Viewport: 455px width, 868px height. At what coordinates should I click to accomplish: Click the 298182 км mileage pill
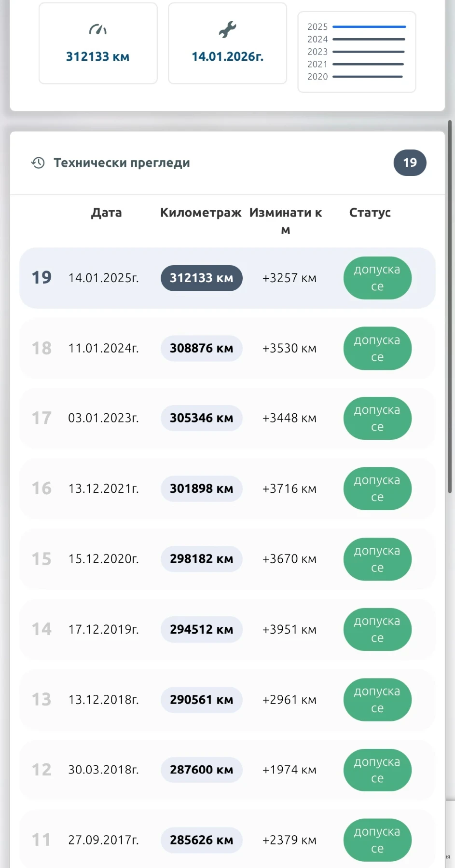[x=201, y=559]
